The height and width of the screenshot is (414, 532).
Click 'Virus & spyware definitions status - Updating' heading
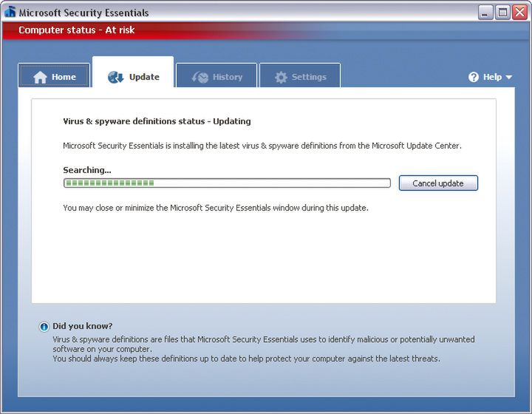point(157,121)
